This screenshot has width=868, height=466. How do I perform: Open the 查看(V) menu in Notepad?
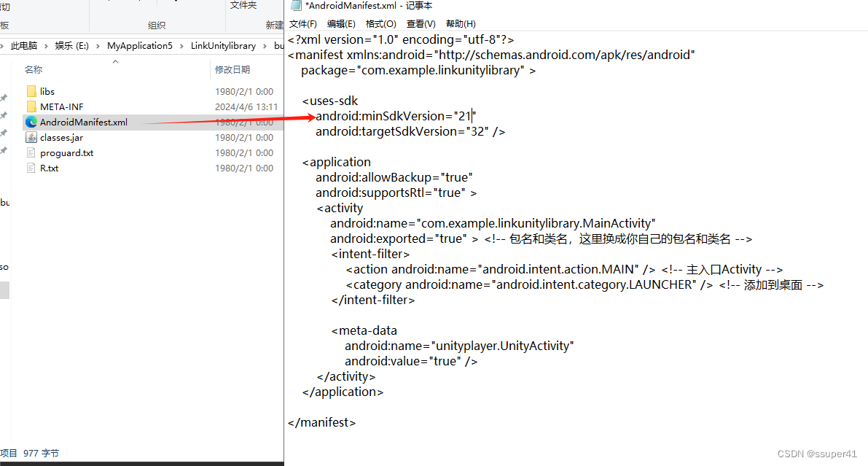(x=421, y=24)
